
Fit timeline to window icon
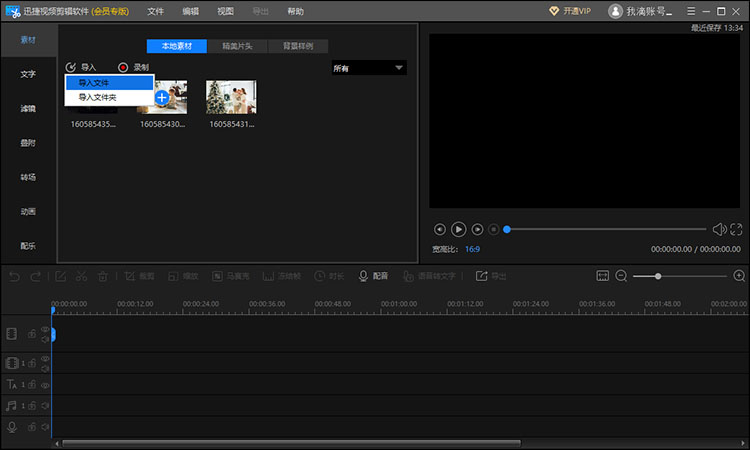click(602, 276)
